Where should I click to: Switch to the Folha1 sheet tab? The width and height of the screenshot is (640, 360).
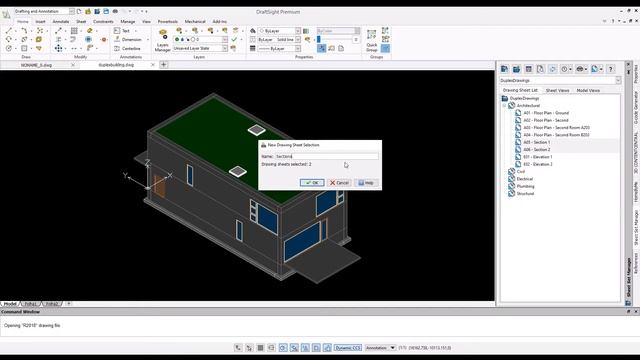[x=31, y=304]
